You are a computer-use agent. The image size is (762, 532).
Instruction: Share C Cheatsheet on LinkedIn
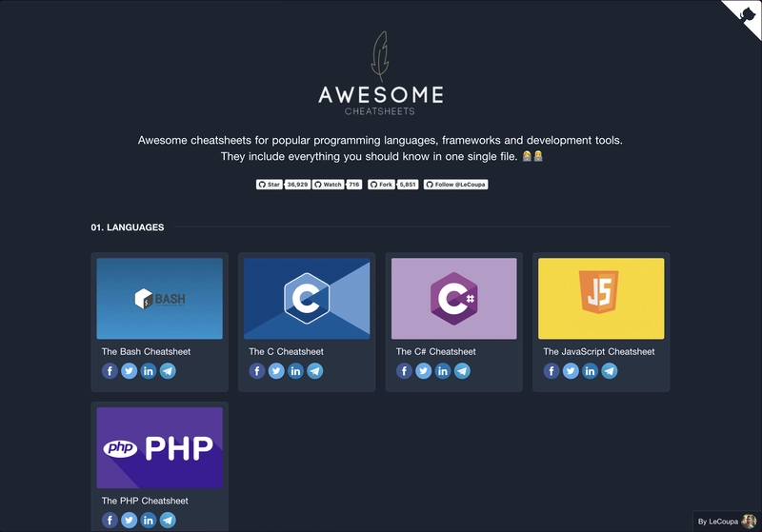pos(295,371)
